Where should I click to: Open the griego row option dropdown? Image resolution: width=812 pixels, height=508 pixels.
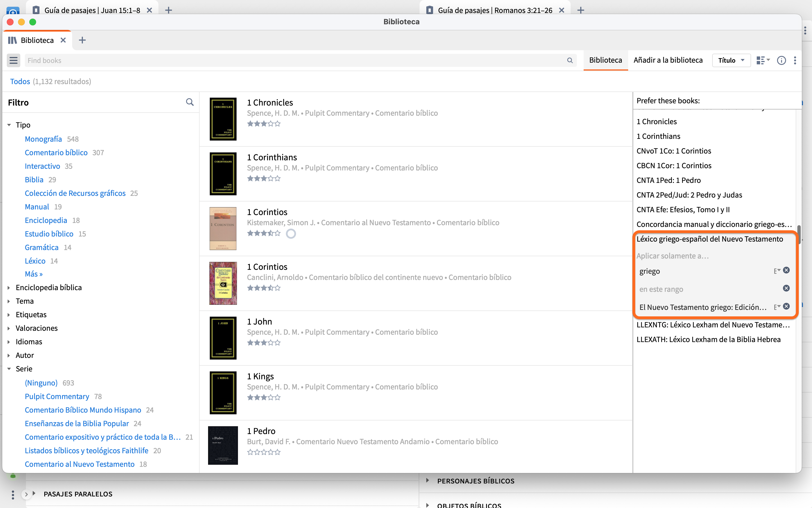[x=777, y=271]
